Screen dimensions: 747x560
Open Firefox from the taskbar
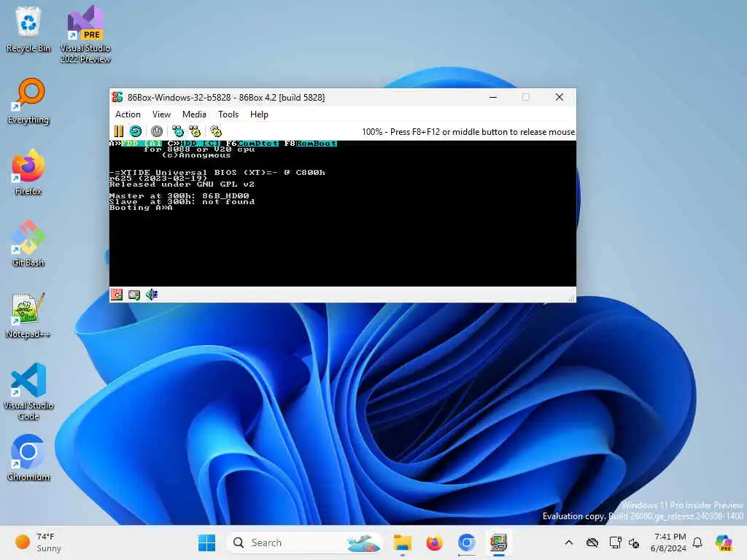434,542
